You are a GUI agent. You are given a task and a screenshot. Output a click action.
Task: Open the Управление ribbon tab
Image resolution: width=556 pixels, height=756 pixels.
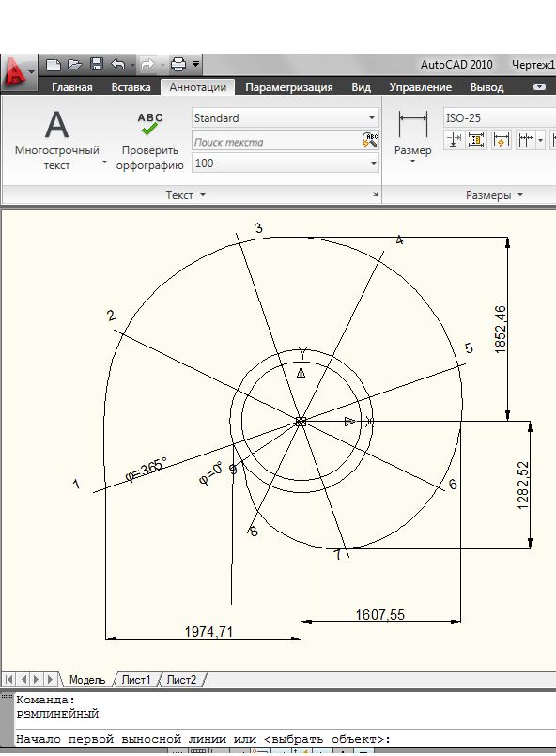click(420, 87)
